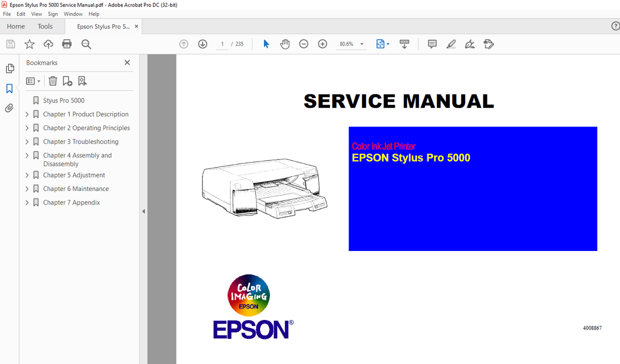Screen dimensions: 620x364
Task: Delete selected bookmark with trash icon
Action: 52,80
